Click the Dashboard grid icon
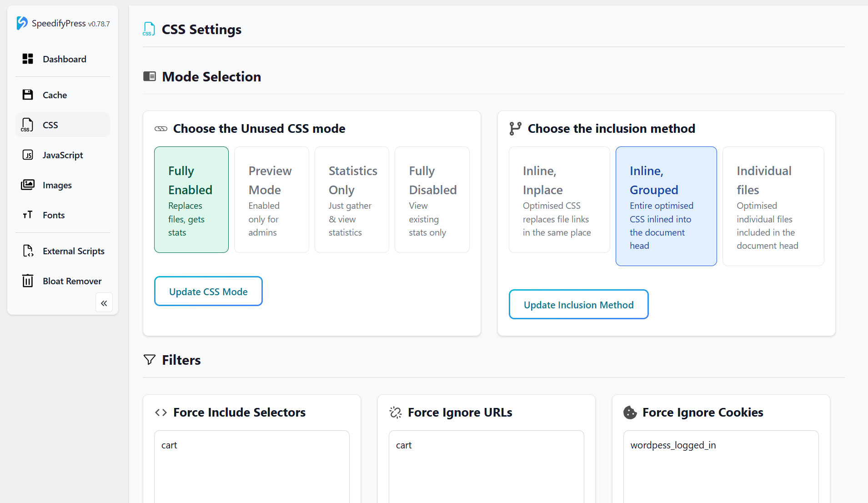Screen dimensions: 868x503 coord(28,59)
